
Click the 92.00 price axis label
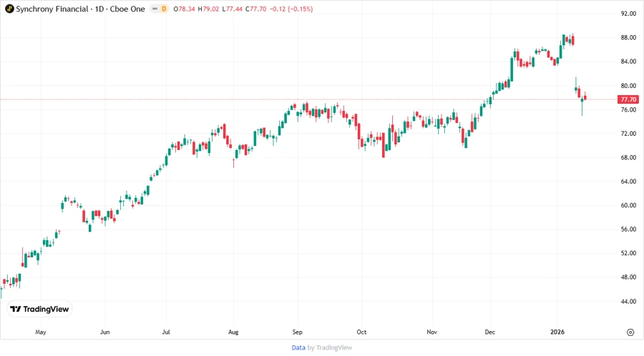pos(628,14)
